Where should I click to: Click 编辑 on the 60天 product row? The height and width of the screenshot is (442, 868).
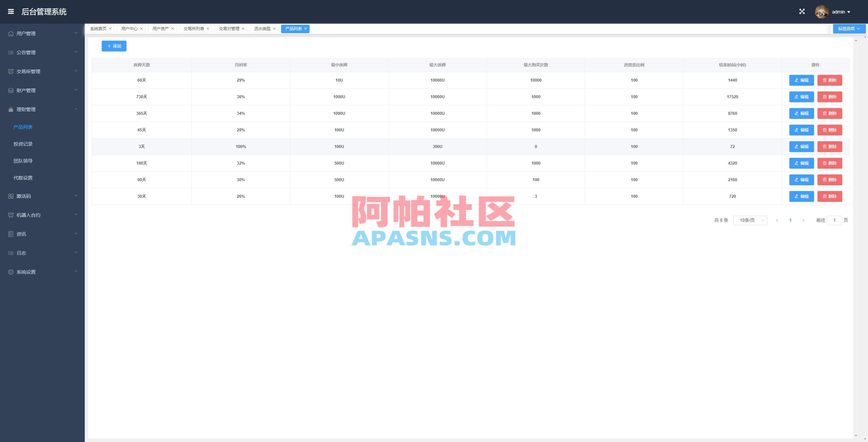point(801,80)
